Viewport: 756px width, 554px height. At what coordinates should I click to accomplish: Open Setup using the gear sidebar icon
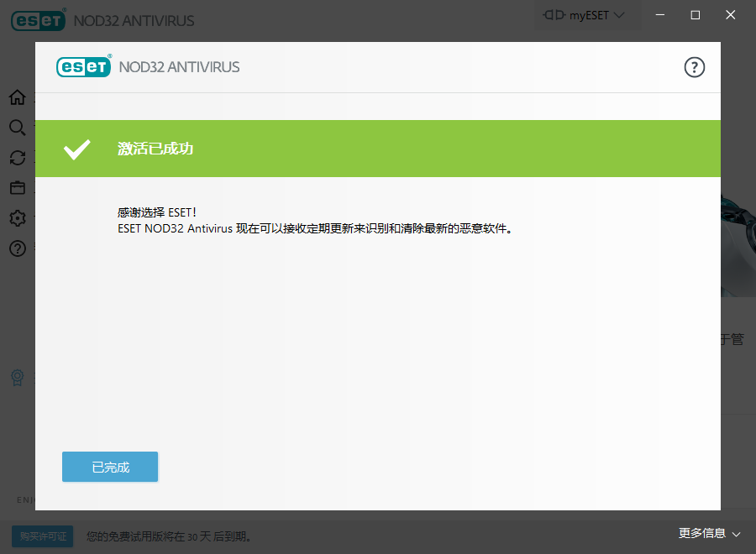pyautogui.click(x=18, y=218)
